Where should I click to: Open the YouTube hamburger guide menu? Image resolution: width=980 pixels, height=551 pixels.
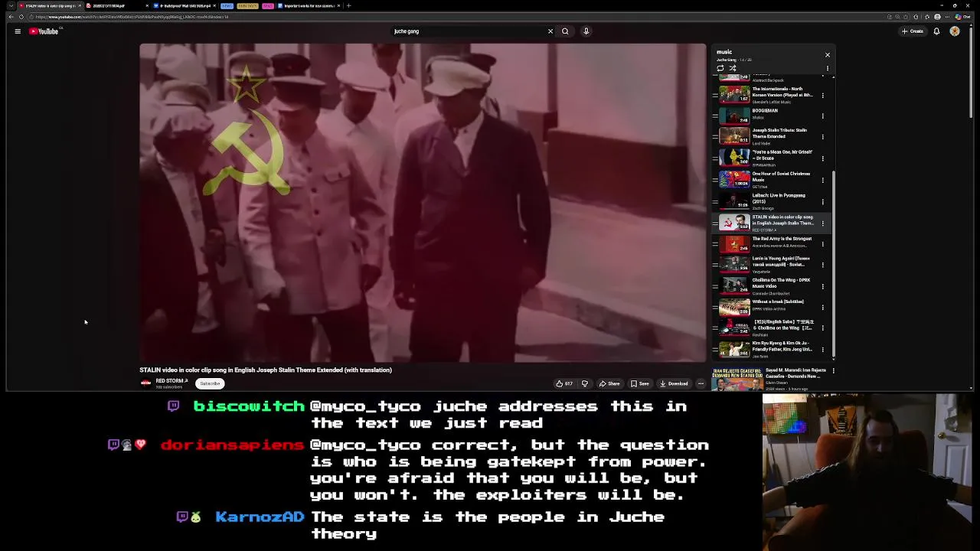click(18, 31)
